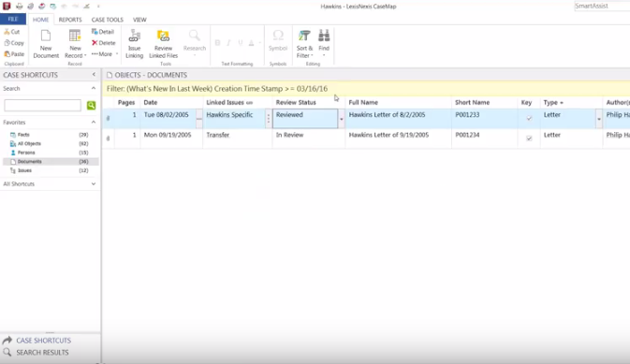Viewport: 630px width, 364px height.
Task: Select the In Review status cell
Action: (309, 138)
